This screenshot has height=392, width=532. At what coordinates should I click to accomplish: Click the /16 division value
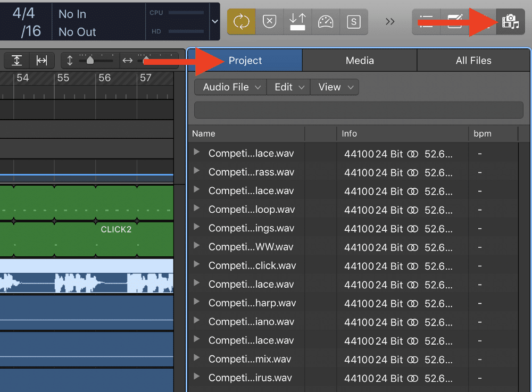coord(31,31)
